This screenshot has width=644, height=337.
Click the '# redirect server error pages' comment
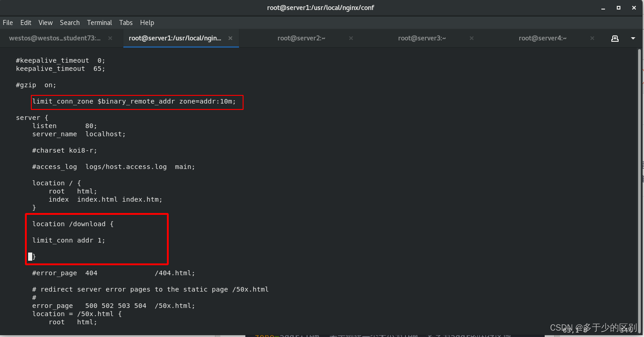[150, 289]
